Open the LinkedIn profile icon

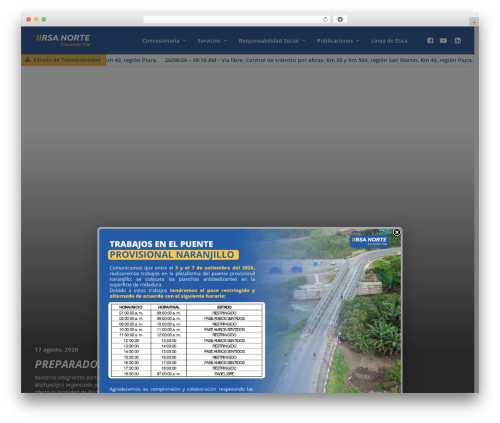coord(458,41)
